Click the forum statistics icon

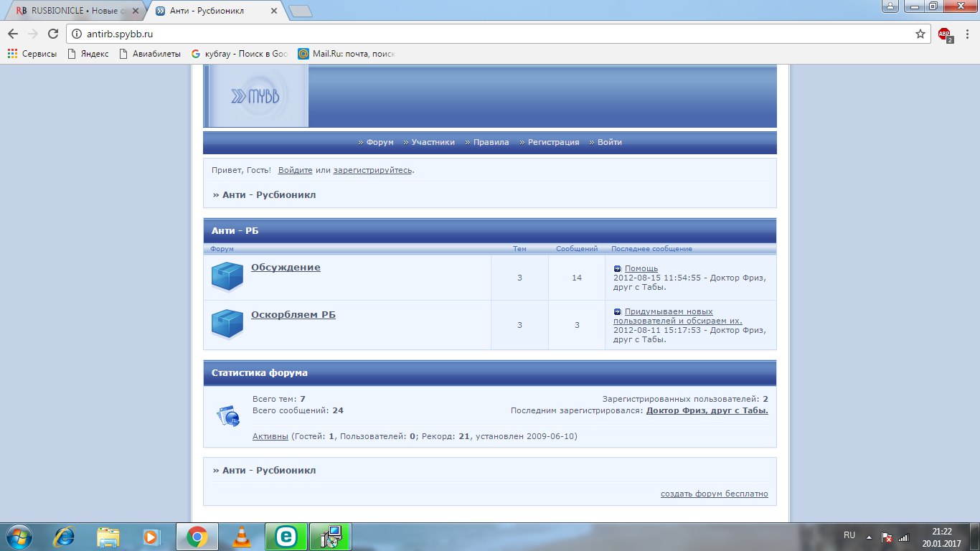point(228,416)
